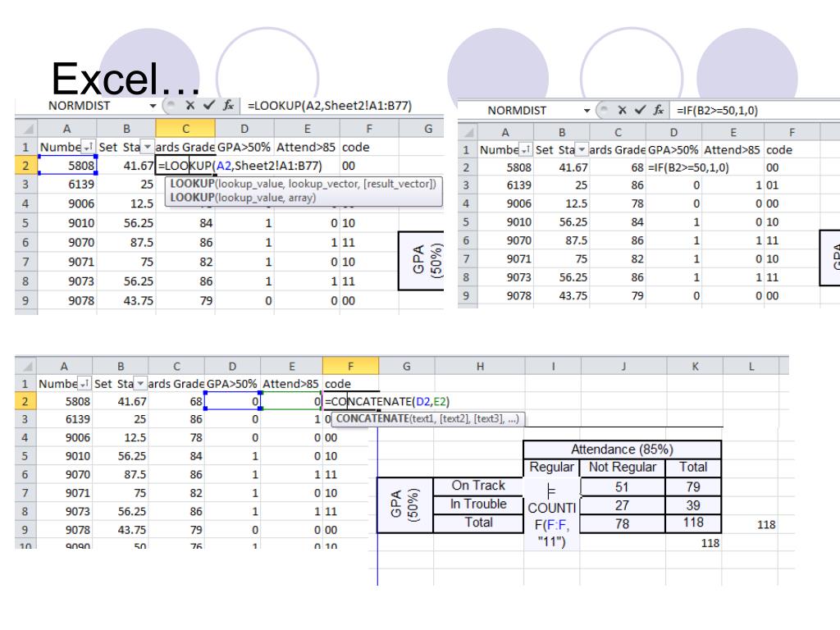
Task: Click Attend>85 header in the =IF sheet
Action: point(732,150)
